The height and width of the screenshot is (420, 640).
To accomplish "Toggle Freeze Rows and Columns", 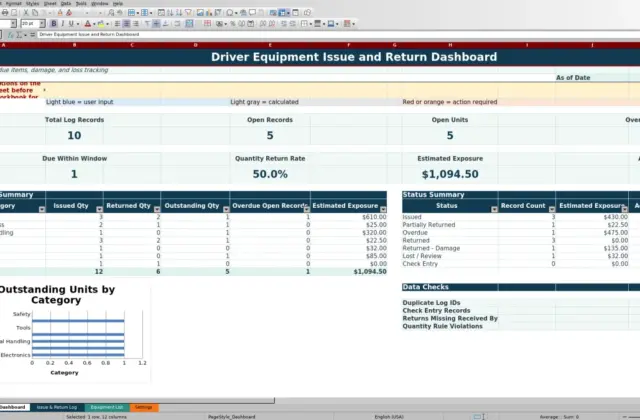I will (x=282, y=13).
